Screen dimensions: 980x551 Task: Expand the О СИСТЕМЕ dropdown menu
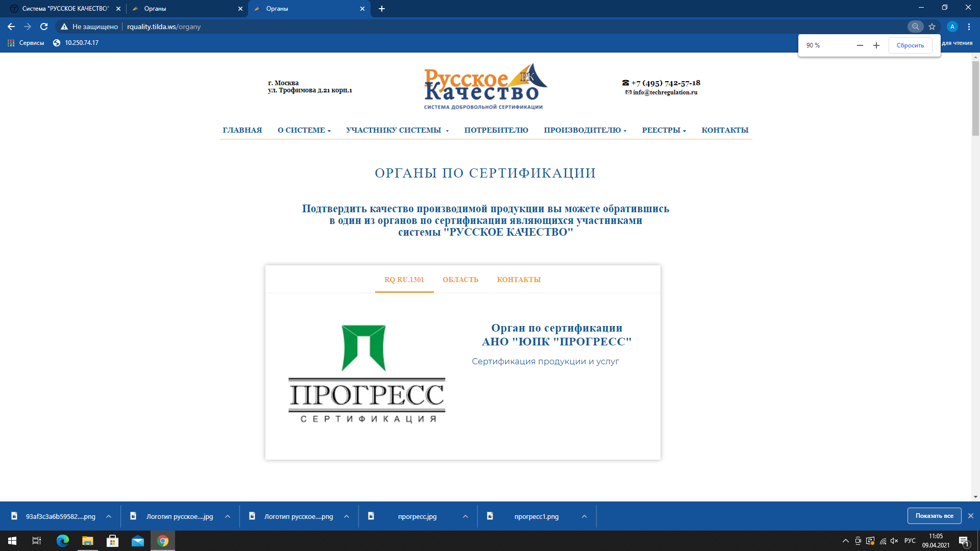(x=304, y=130)
